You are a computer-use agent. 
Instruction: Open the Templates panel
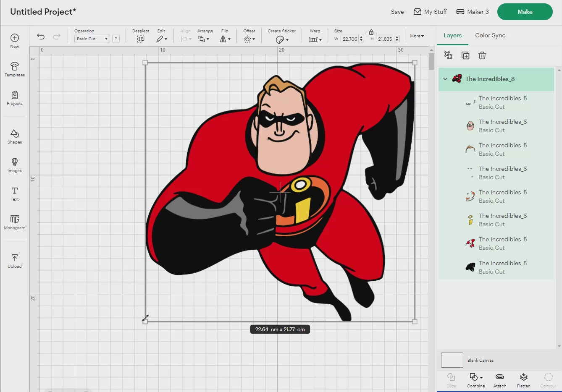click(x=15, y=69)
